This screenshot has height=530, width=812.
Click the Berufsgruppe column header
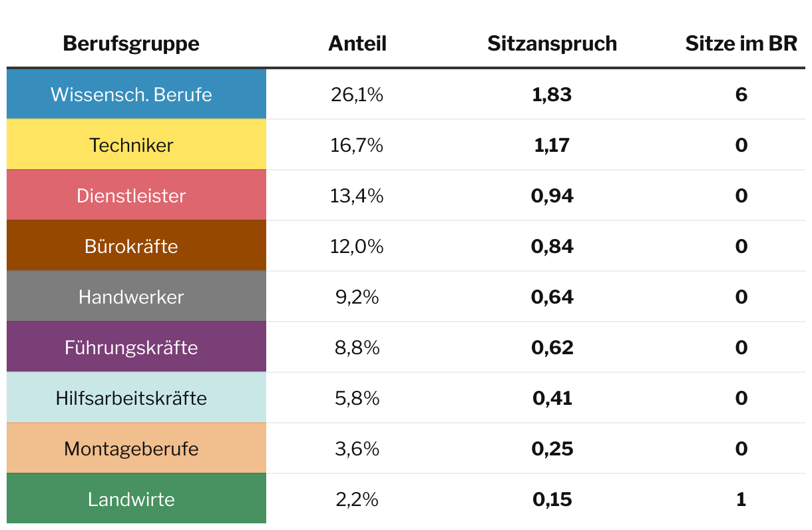pyautogui.click(x=131, y=44)
